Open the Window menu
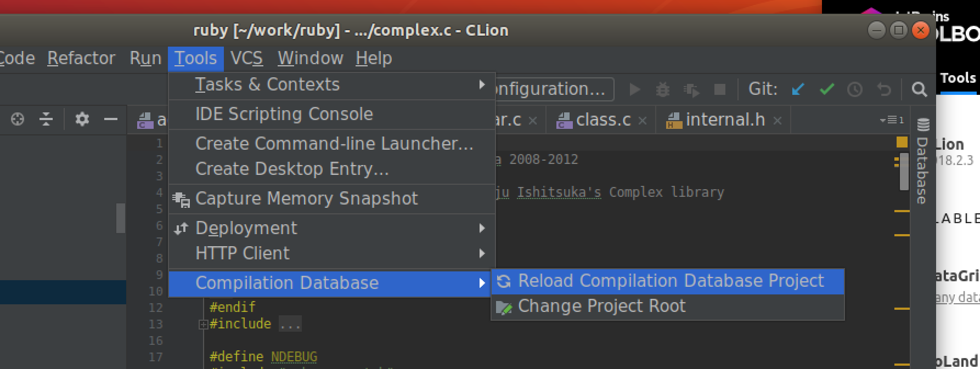 point(310,58)
